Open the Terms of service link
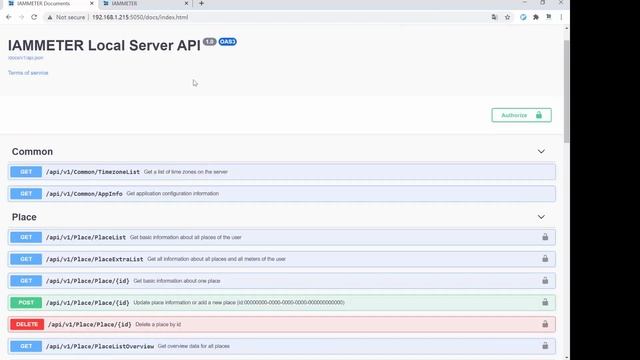The height and width of the screenshot is (360, 640). pos(28,73)
